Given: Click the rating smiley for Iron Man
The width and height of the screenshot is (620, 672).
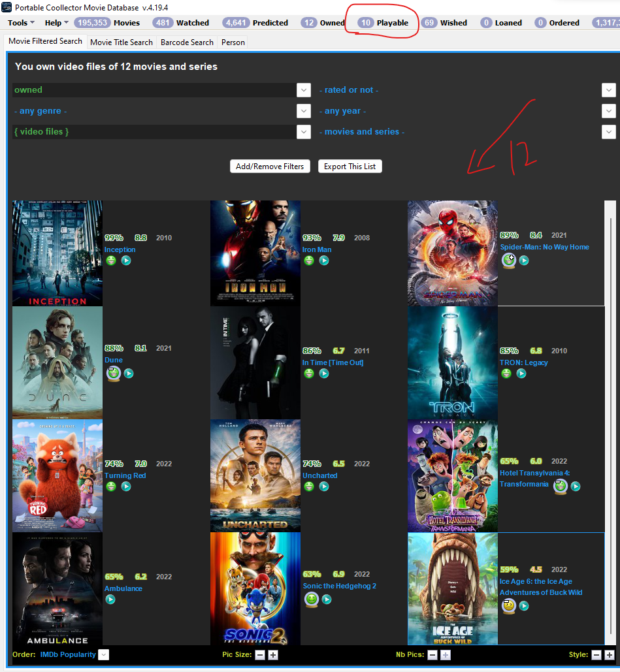Looking at the screenshot, I should pyautogui.click(x=309, y=261).
